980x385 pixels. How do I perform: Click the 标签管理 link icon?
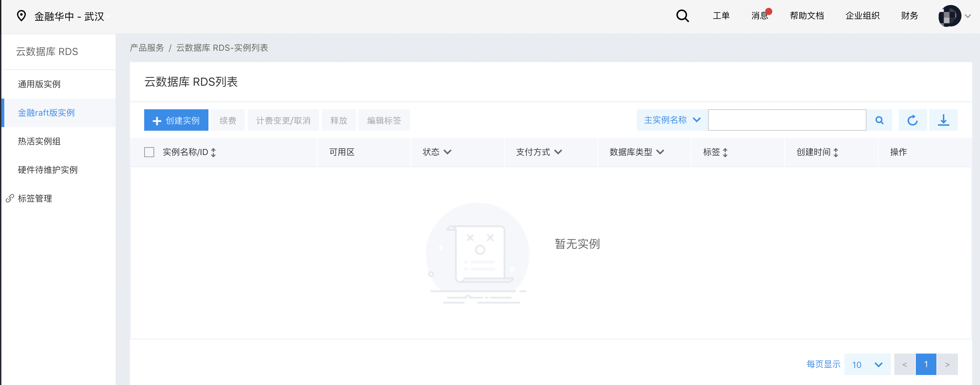point(10,199)
